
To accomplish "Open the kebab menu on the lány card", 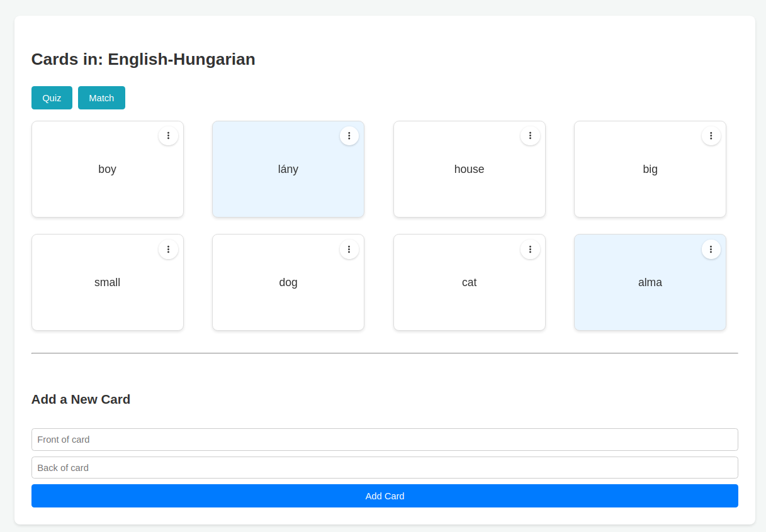I will pyautogui.click(x=349, y=135).
